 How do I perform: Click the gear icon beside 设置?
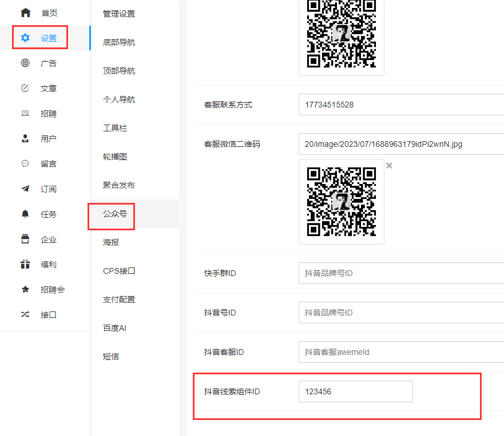pos(25,38)
